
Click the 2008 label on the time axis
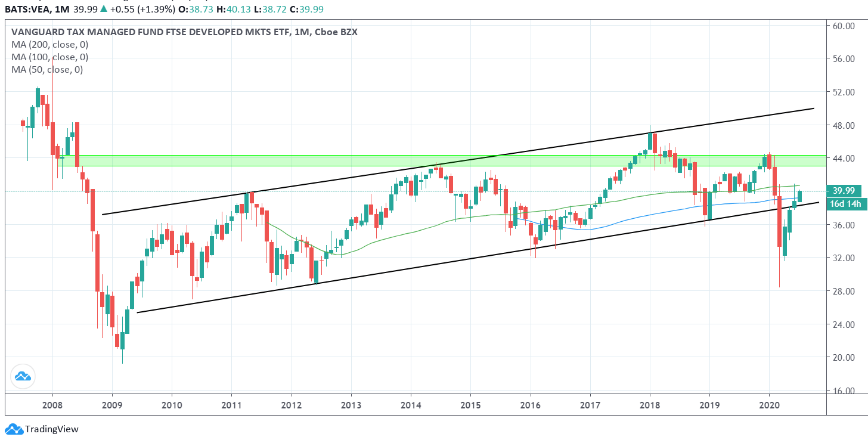point(52,405)
